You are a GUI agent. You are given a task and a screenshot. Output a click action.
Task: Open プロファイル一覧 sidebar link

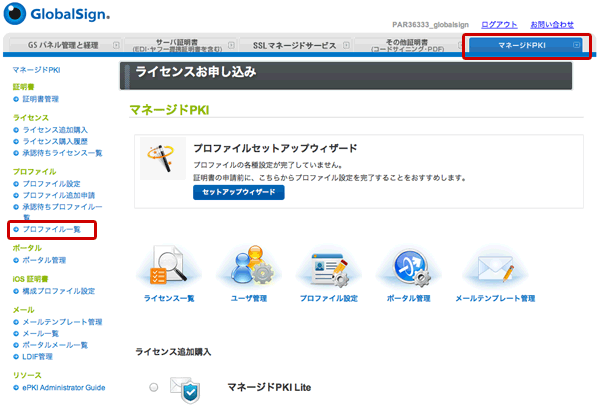pos(51,229)
